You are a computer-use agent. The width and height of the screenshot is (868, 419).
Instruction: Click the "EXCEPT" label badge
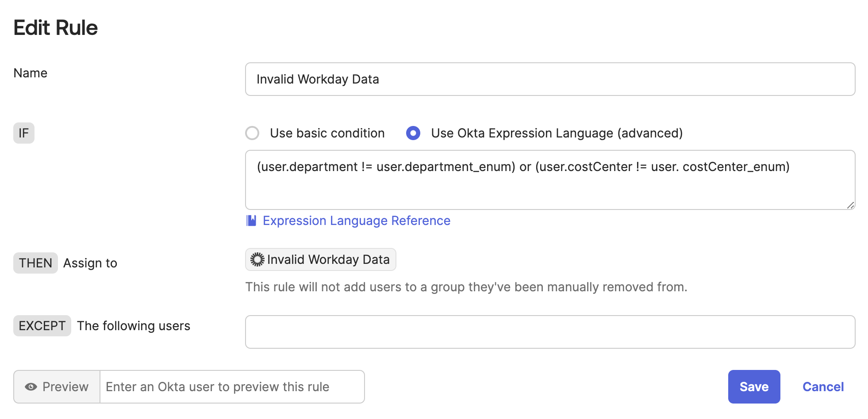tap(42, 326)
